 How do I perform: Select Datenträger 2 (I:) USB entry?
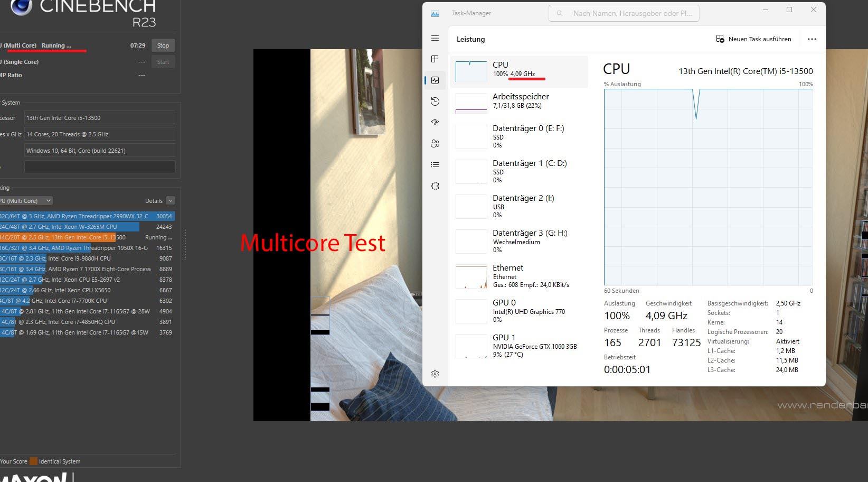[x=520, y=206]
